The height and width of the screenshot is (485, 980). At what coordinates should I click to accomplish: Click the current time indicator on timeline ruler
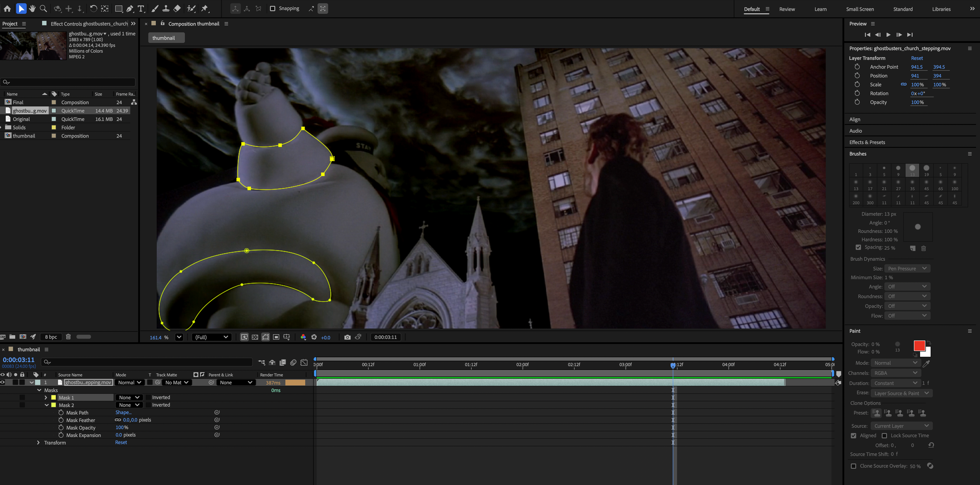pyautogui.click(x=673, y=365)
